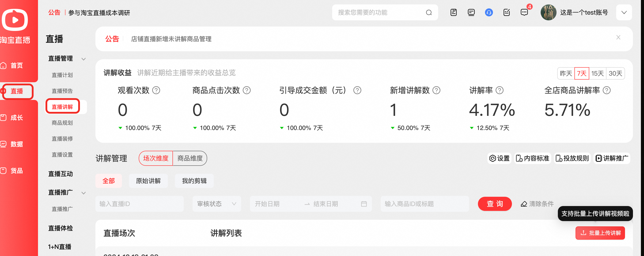
Task: Select the 昨天 time range
Action: (x=566, y=73)
